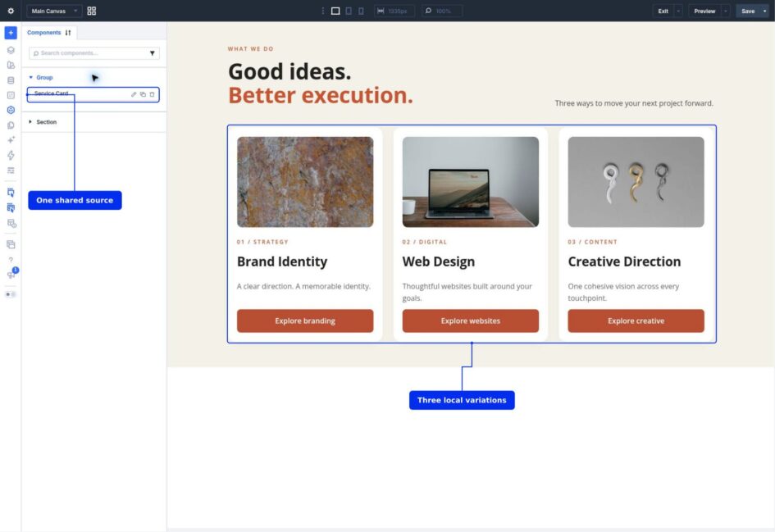Open the shapes icon below the layers icon
775x532 pixels.
pos(11,66)
